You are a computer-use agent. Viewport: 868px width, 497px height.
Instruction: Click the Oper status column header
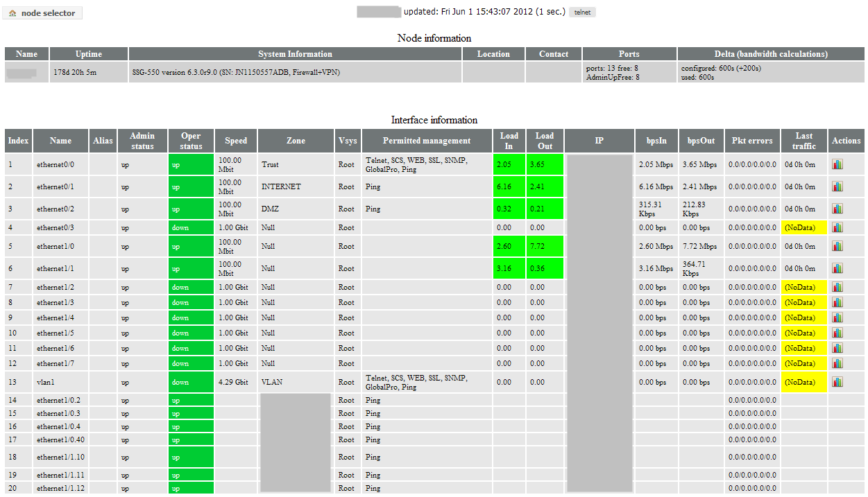(191, 141)
